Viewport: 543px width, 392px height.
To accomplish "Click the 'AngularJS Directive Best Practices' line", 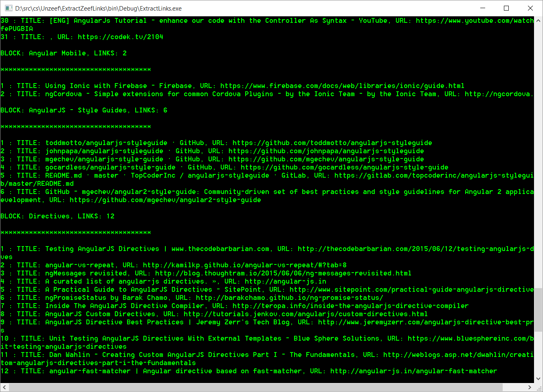I will tap(267, 322).
